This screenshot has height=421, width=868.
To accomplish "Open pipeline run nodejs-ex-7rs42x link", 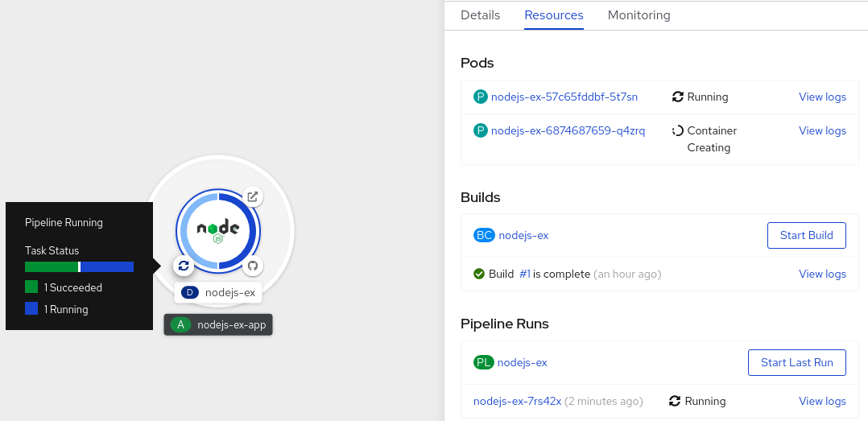I will click(x=517, y=401).
